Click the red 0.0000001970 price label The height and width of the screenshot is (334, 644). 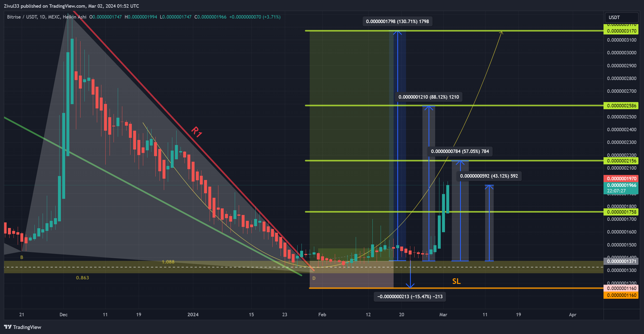pos(621,179)
